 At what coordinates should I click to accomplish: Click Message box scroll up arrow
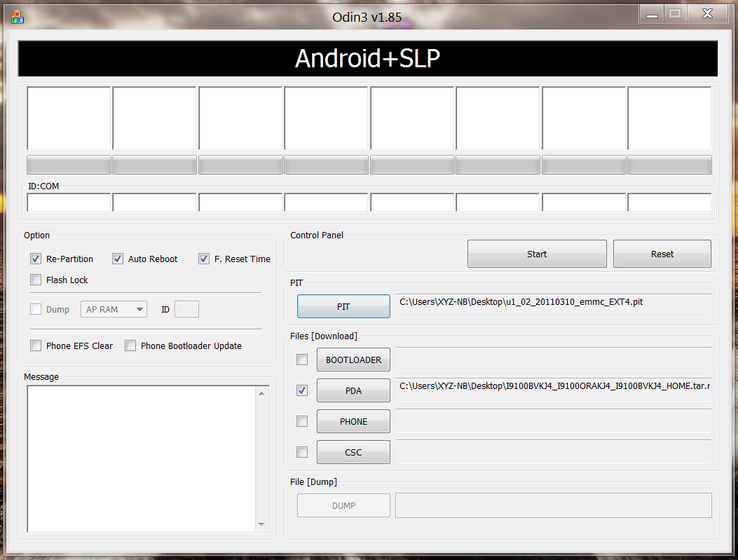tap(261, 393)
